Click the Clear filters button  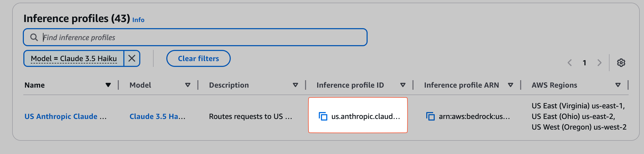pos(198,58)
